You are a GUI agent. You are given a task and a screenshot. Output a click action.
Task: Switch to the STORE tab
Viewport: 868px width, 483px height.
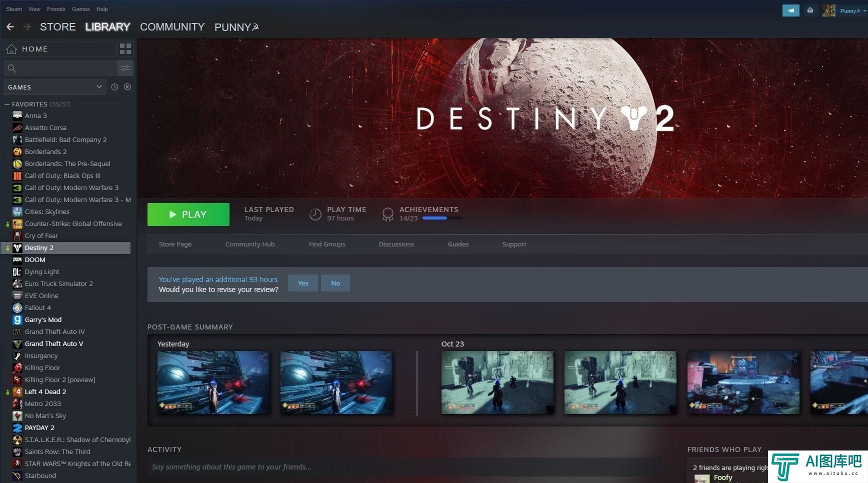(x=58, y=27)
